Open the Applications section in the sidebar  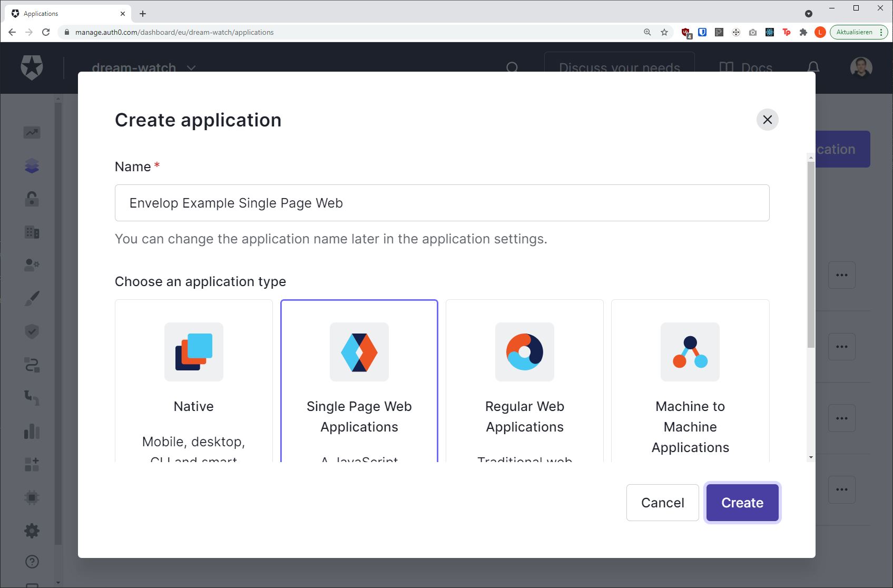coord(32,165)
